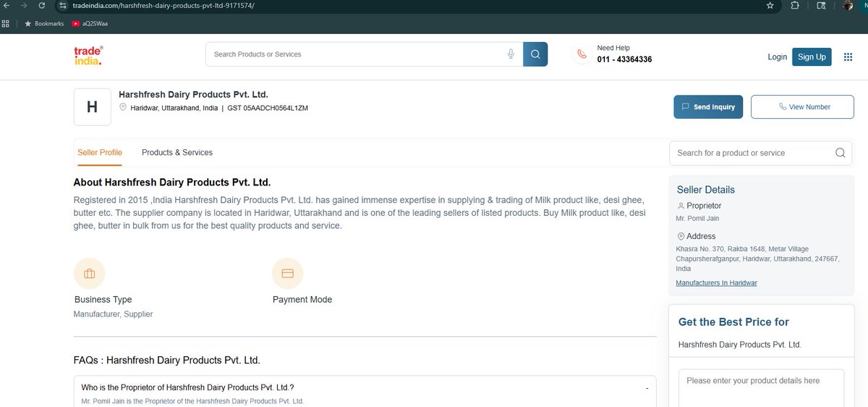Open site information icon in address bar

click(x=63, y=5)
